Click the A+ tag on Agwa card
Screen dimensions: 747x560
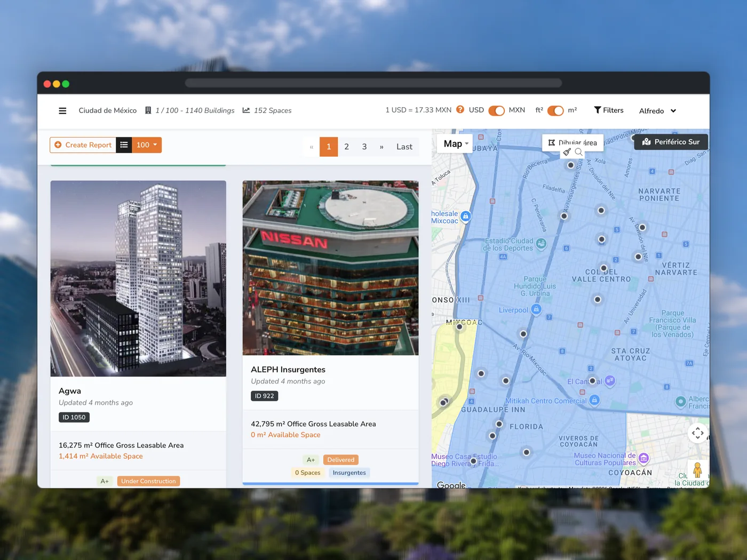(x=105, y=481)
